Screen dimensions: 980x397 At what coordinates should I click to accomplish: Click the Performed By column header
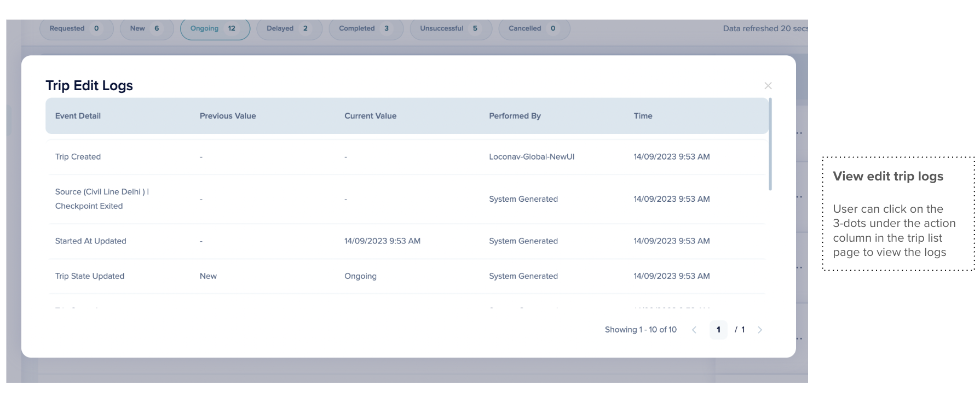(515, 116)
